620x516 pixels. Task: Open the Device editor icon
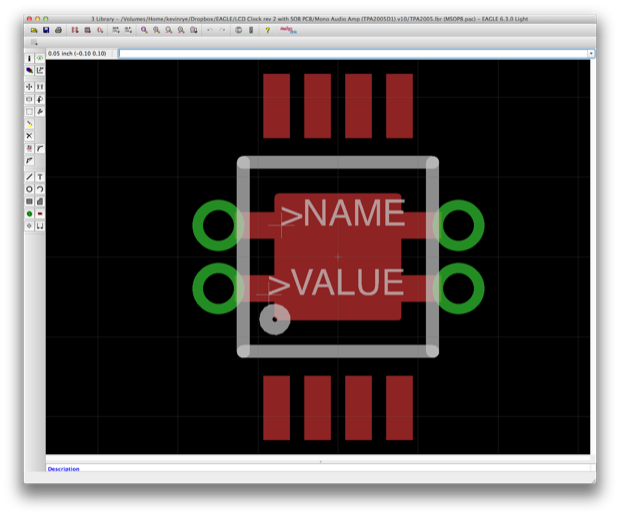(75, 30)
